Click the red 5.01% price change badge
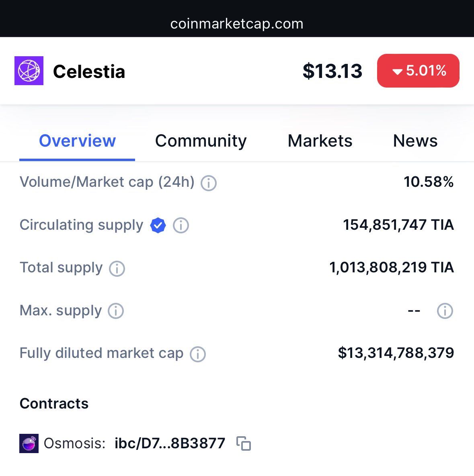474x476 pixels. pos(418,71)
